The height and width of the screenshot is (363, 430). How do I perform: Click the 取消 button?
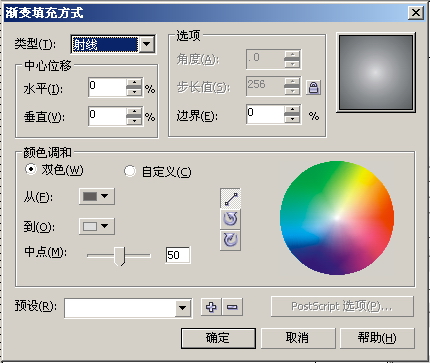coord(298,338)
